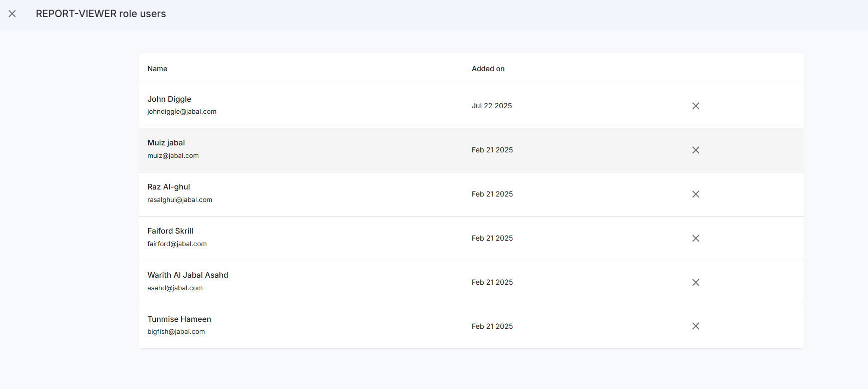
Task: Remove Tunmise Hameen from the role
Action: click(x=695, y=326)
